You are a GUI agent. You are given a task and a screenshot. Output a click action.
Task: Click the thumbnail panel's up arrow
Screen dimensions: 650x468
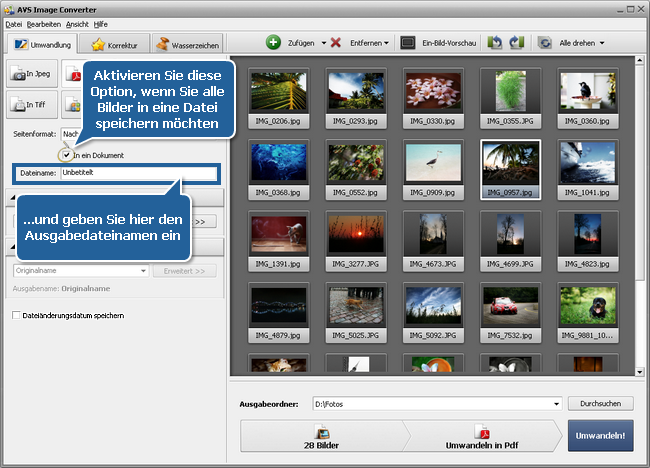(639, 61)
